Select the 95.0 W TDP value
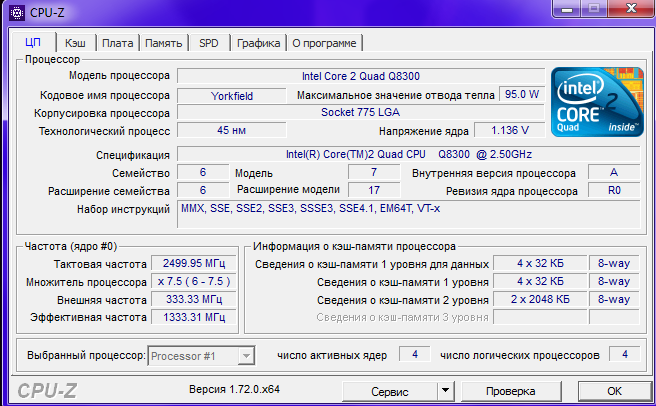Image resolution: width=656 pixels, height=406 pixels. pos(522,95)
